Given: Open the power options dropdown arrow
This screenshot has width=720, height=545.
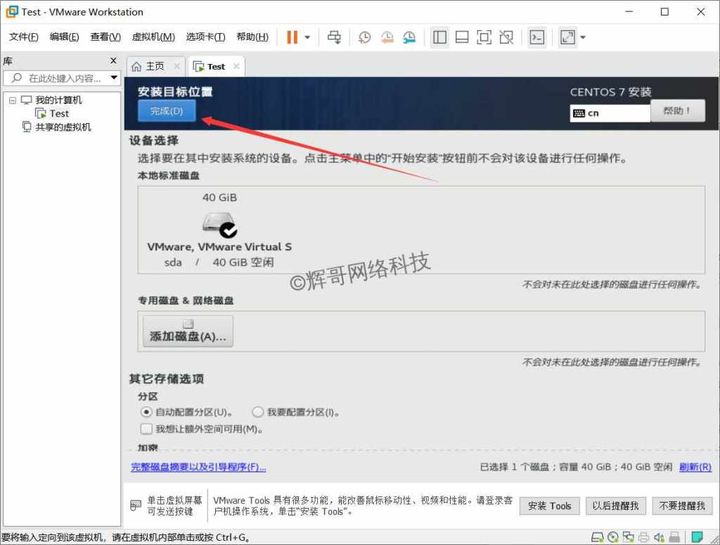Looking at the screenshot, I should tap(308, 37).
